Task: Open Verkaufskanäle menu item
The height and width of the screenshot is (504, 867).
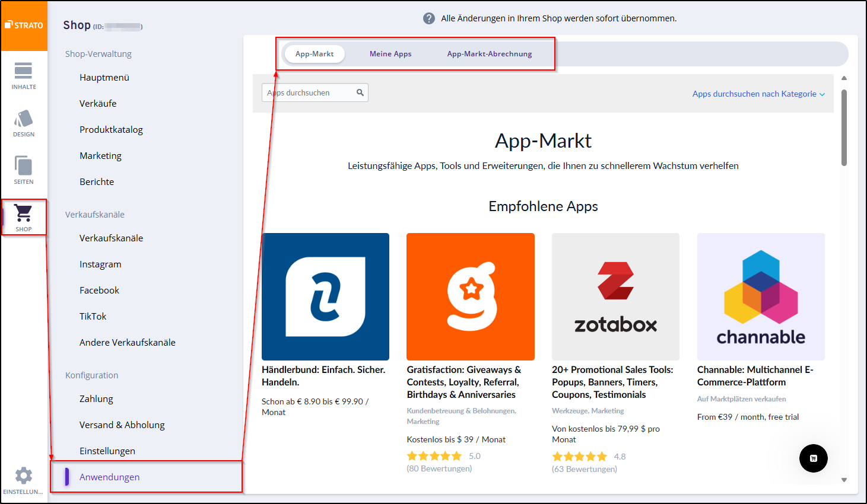Action: 111,238
